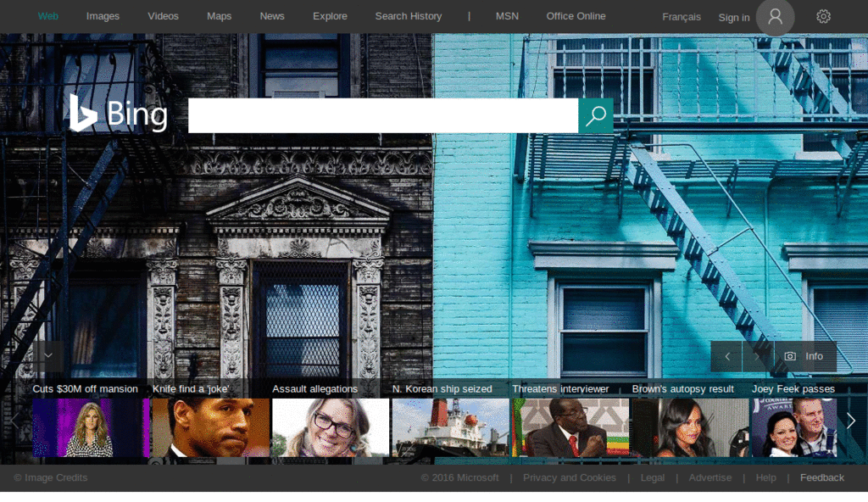The width and height of the screenshot is (868, 502).
Task: Click 'N. Korean ship seized' headline text
Action: [x=442, y=389]
